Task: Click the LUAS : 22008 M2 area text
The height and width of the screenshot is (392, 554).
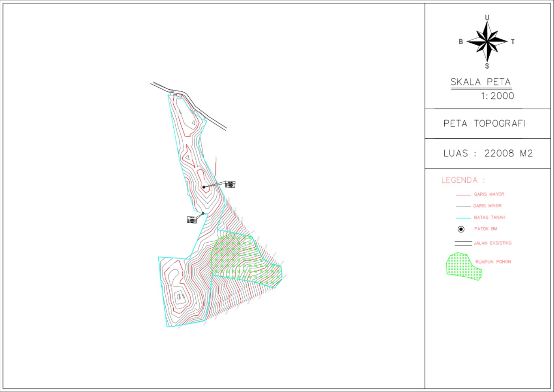Action: click(x=488, y=154)
